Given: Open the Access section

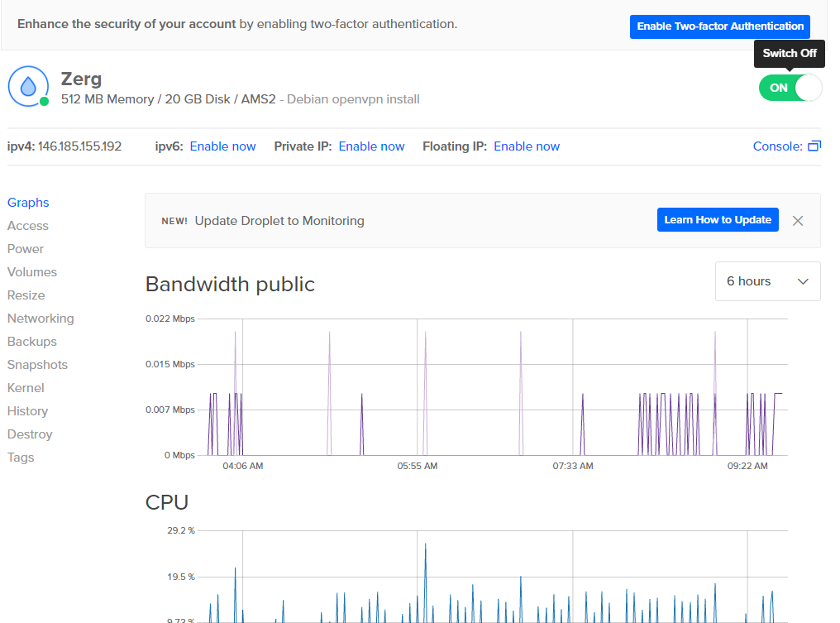Looking at the screenshot, I should [x=28, y=226].
